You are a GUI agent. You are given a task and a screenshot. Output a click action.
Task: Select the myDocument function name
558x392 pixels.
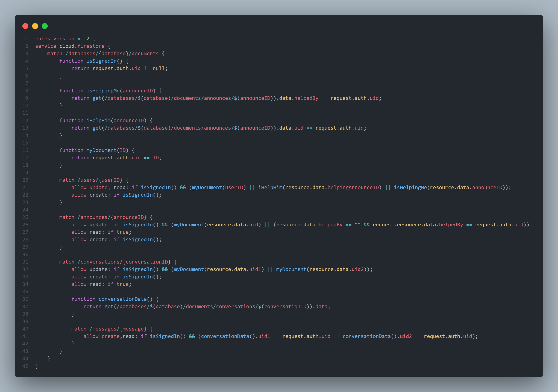101,150
